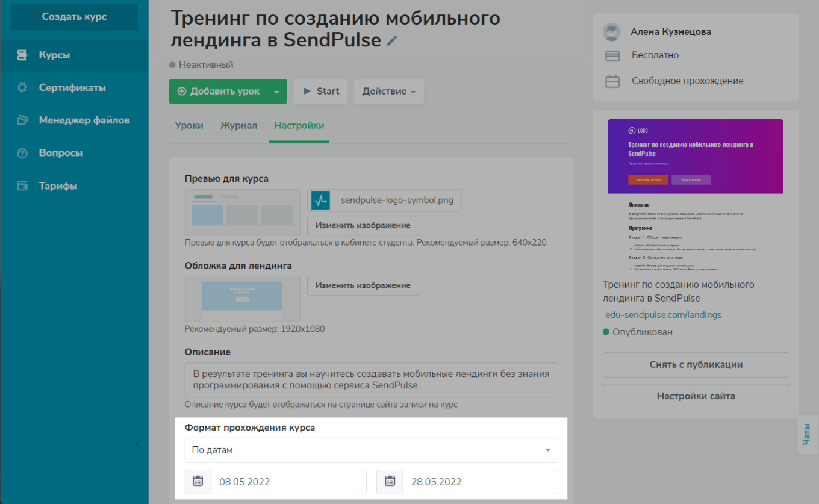This screenshot has height=504, width=819.
Task: Open the edu-sendpulse.com/landings link
Action: click(x=664, y=315)
